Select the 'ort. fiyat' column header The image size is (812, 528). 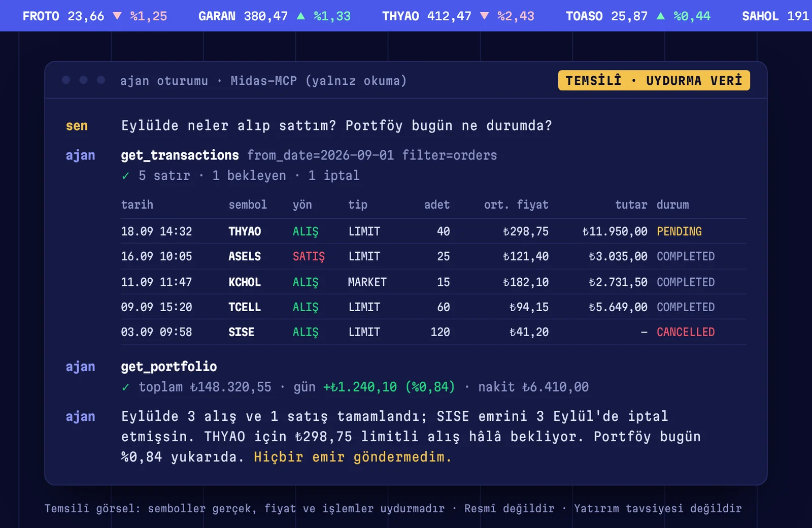pyautogui.click(x=516, y=205)
